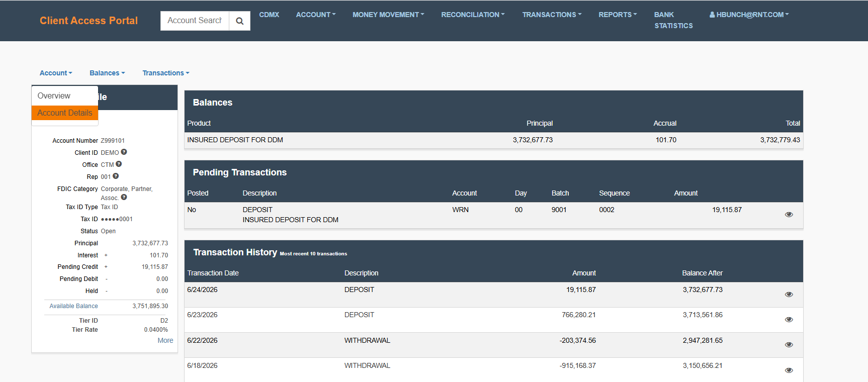
Task: Click the Available Balance amount 3,751,895.30
Action: point(150,306)
